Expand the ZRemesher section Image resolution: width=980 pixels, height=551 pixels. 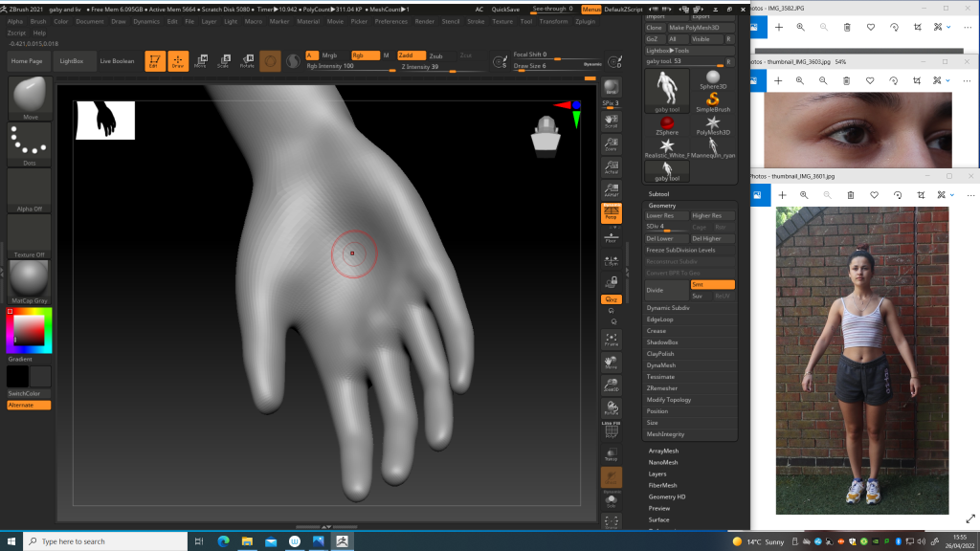(662, 388)
